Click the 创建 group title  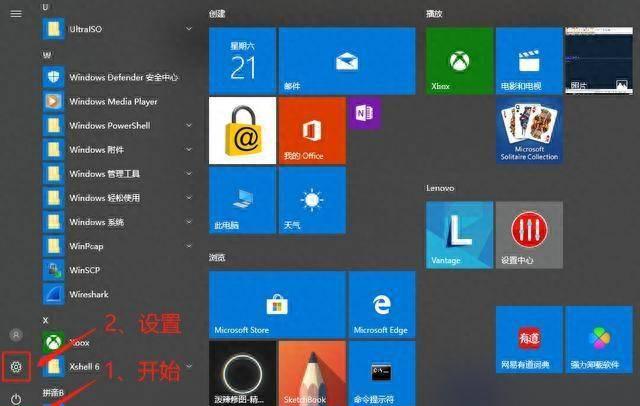point(217,13)
